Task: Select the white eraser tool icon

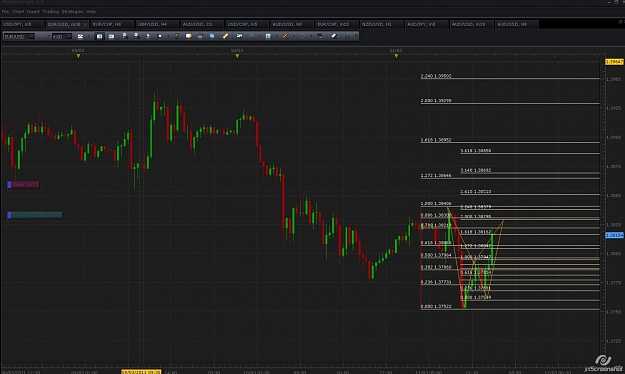Action: pos(334,36)
